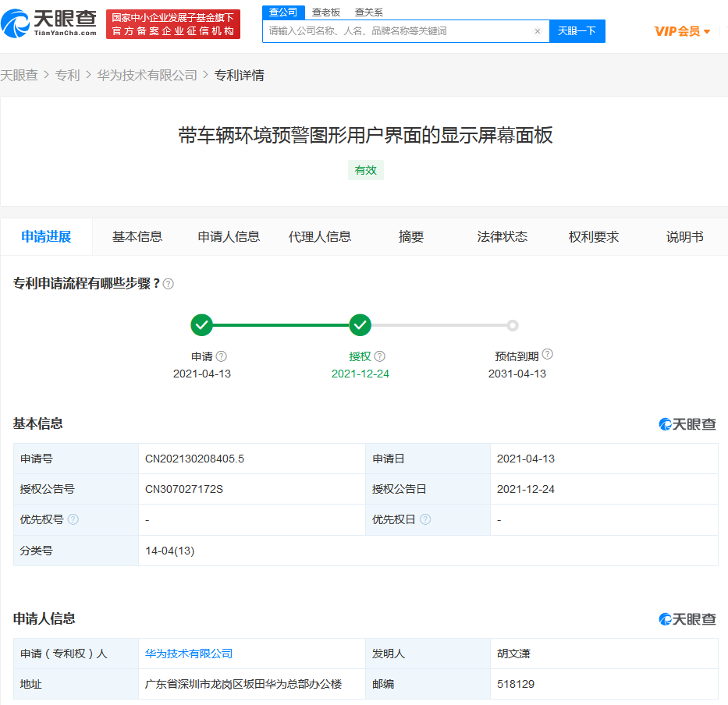Click help icon next to 预估到期

[548, 355]
